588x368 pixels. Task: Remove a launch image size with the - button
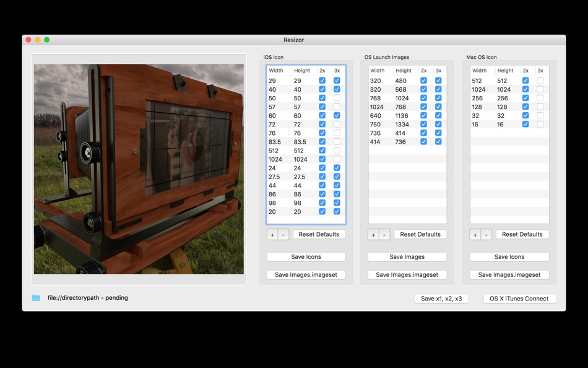pos(384,234)
